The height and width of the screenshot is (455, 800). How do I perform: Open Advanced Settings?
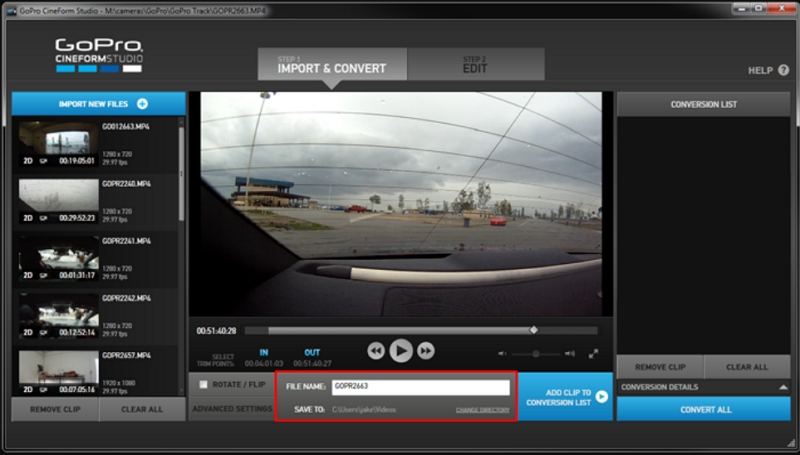point(232,409)
